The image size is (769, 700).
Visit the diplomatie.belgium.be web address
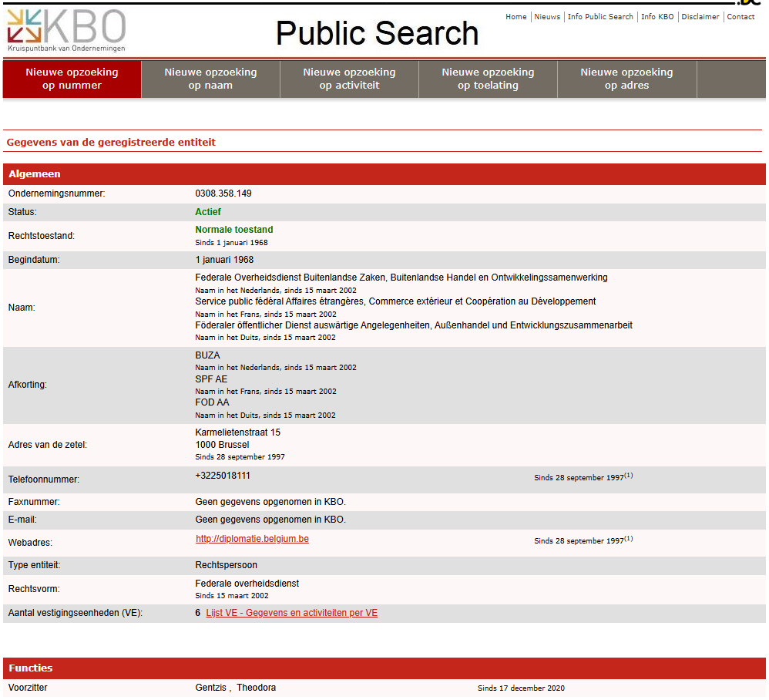click(252, 539)
